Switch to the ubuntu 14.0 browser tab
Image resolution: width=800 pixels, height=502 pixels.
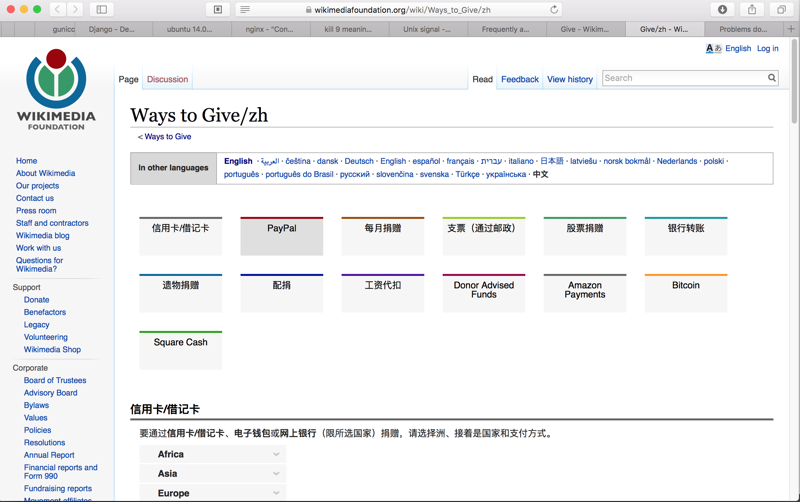point(189,29)
